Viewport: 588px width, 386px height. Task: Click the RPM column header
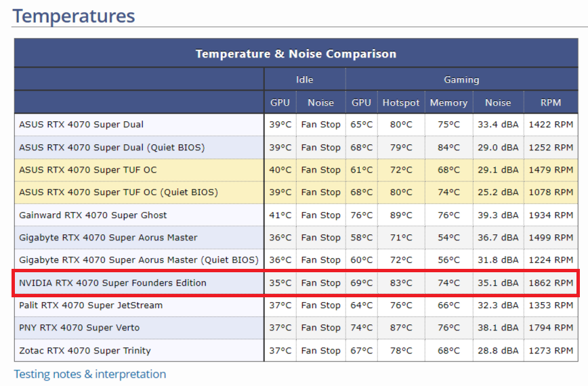point(551,102)
